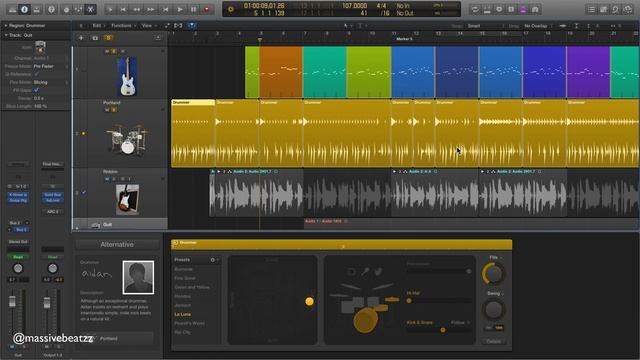Open the Note Pad icon
The width and height of the screenshot is (640, 360).
pyautogui.click(x=603, y=9)
